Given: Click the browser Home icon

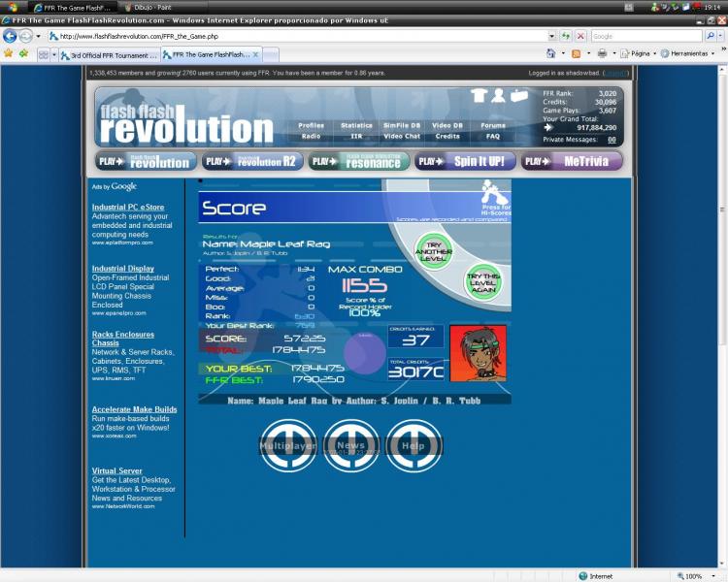Looking at the screenshot, I should [550, 53].
